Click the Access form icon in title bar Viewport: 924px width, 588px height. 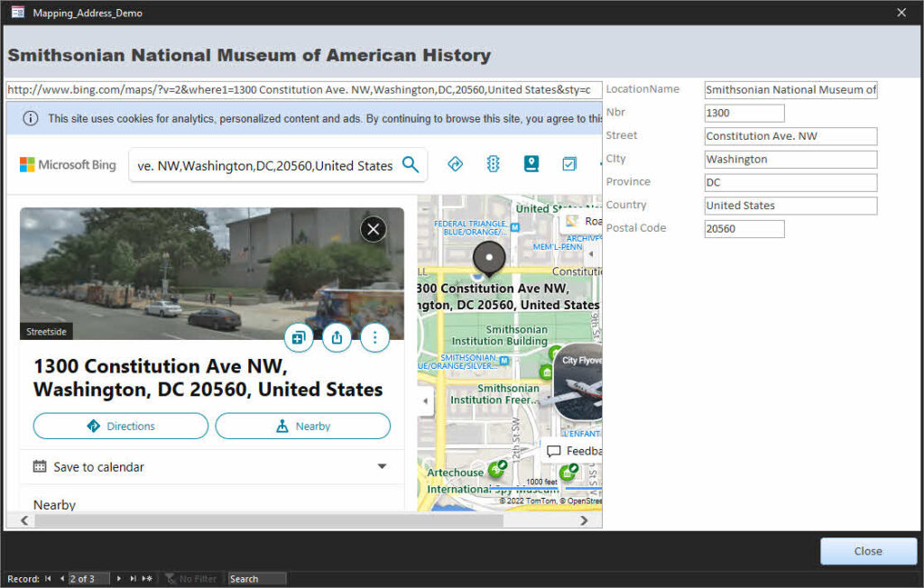(18, 13)
